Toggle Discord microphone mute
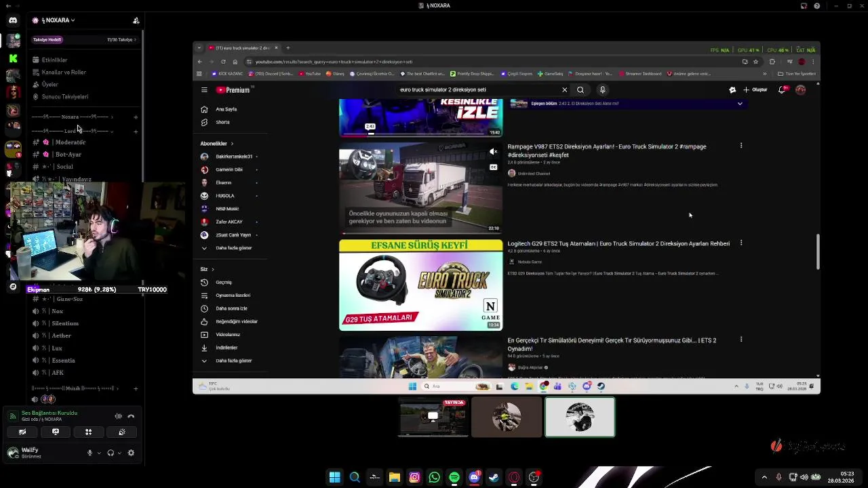Viewport: 868px width, 488px height. tap(90, 453)
